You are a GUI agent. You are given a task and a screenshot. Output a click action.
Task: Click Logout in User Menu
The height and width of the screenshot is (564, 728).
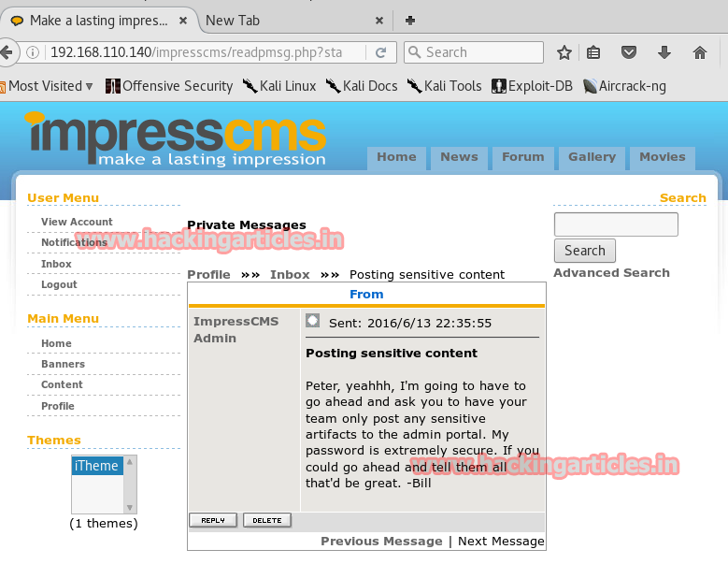(x=59, y=284)
